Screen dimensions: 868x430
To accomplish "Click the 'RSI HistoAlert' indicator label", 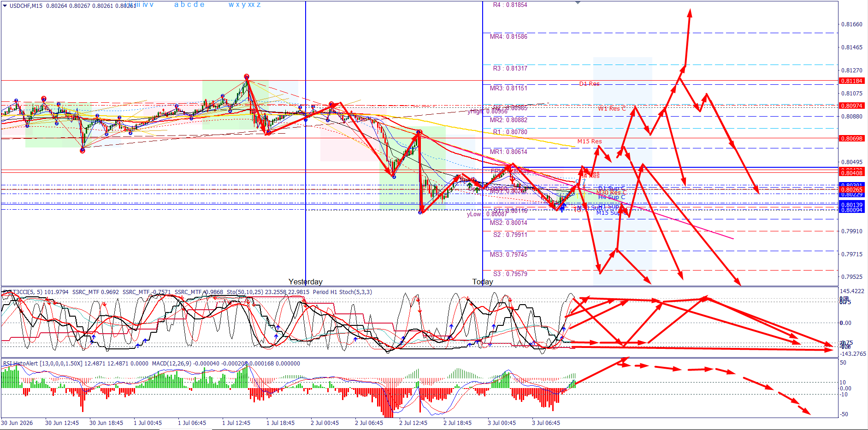I will (x=20, y=363).
